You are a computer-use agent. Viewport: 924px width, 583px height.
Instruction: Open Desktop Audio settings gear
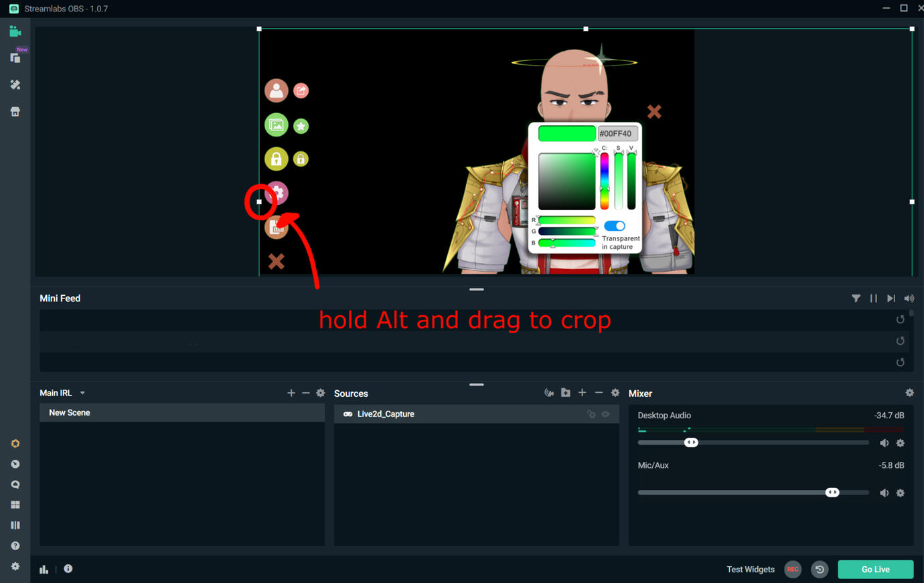[901, 443]
